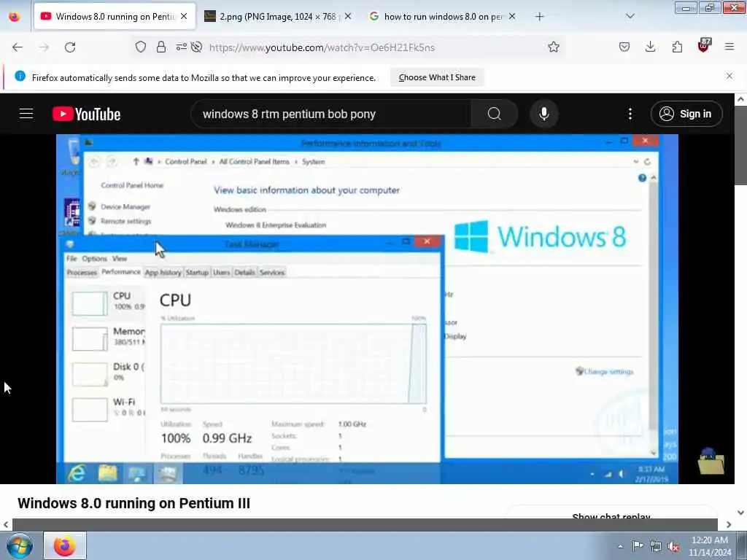Open the Pocket save icon

(624, 47)
